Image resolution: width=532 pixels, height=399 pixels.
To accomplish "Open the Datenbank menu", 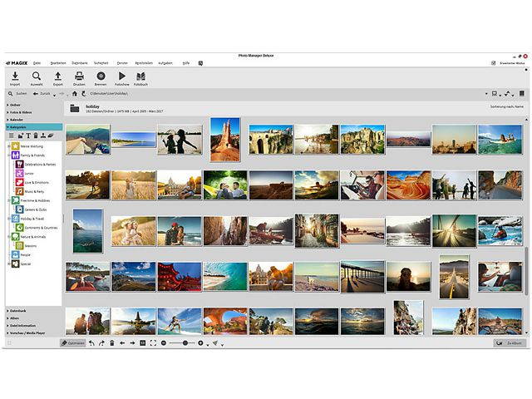I will tap(80, 63).
